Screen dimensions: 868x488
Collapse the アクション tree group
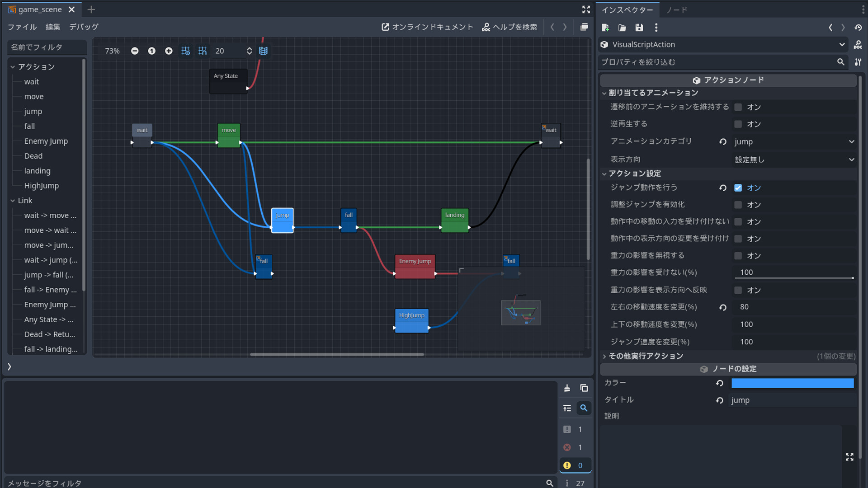[13, 67]
